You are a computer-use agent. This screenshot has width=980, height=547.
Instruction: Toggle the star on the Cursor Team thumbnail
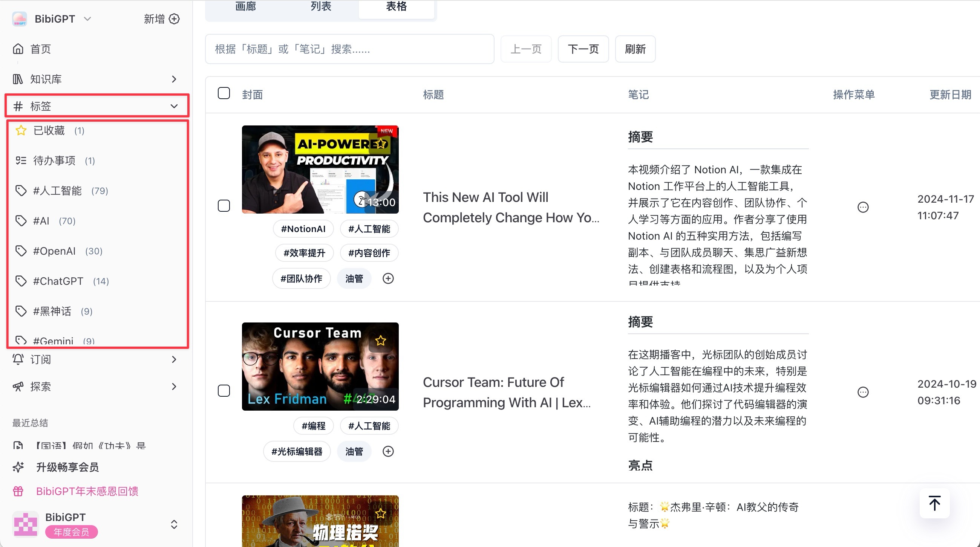(x=380, y=341)
